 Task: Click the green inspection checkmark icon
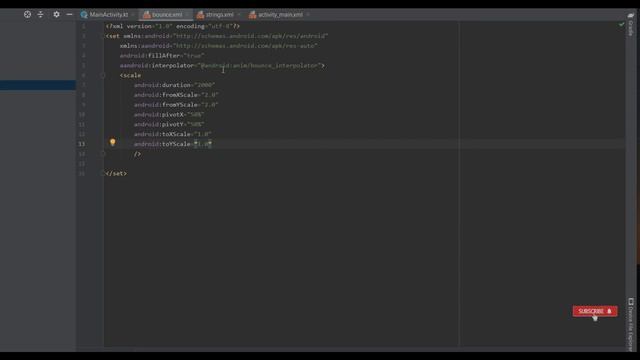pos(621,24)
